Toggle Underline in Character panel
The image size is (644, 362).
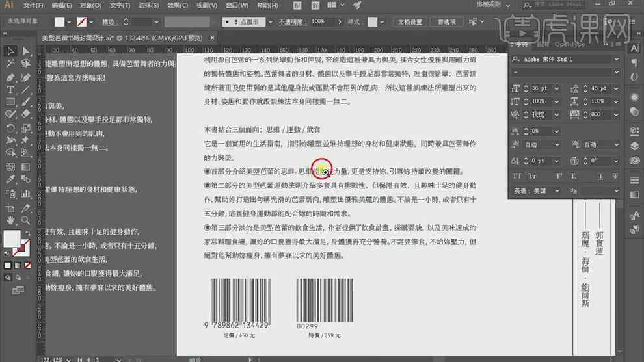point(600,176)
